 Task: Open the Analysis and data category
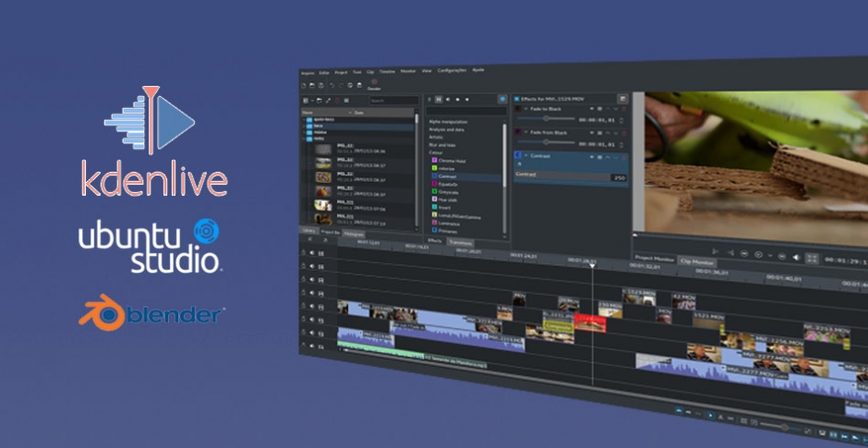pos(446,129)
